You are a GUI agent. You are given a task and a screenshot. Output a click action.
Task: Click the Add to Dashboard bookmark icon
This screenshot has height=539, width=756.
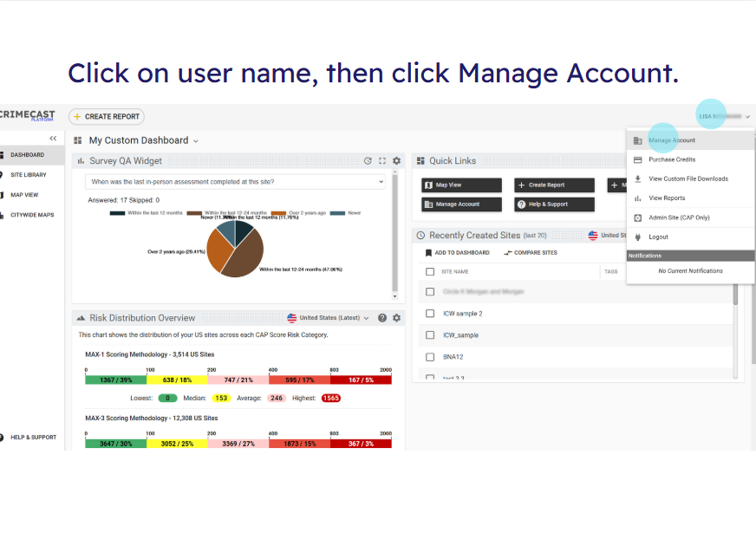pos(428,253)
